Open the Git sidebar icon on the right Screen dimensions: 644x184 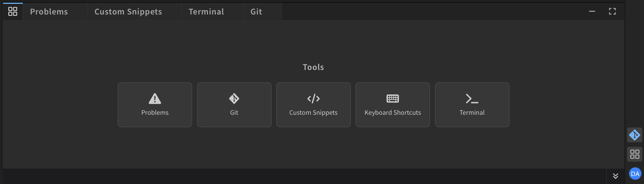point(635,135)
